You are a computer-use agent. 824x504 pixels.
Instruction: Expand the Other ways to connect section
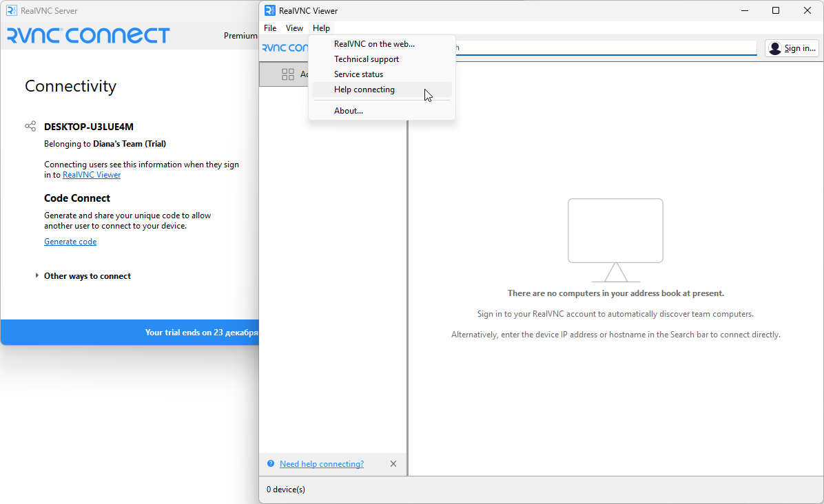(87, 275)
